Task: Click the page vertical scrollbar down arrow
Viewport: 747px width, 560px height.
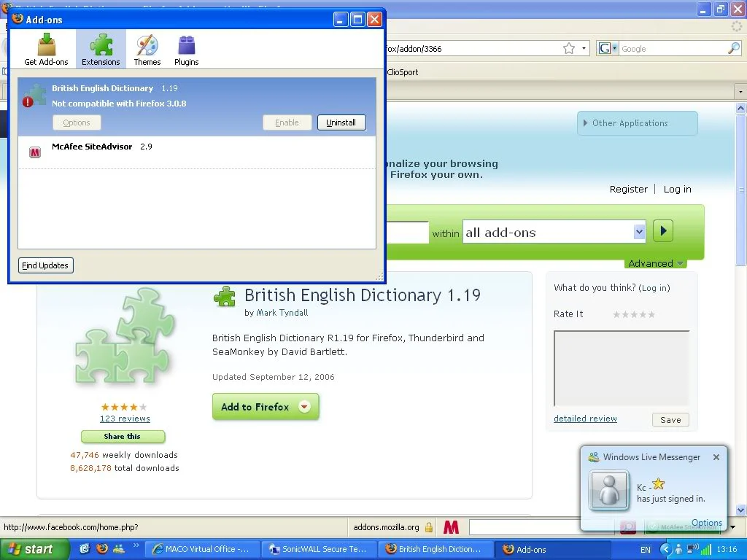Action: point(741,509)
